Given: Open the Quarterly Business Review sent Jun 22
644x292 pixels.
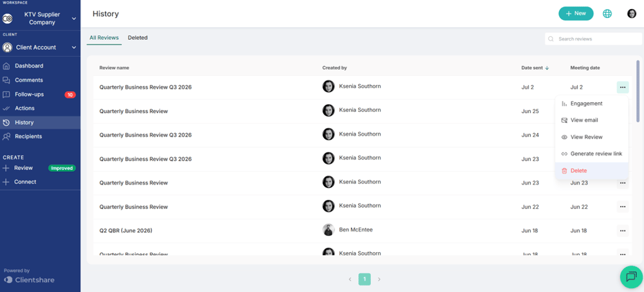Looking at the screenshot, I should click(133, 206).
